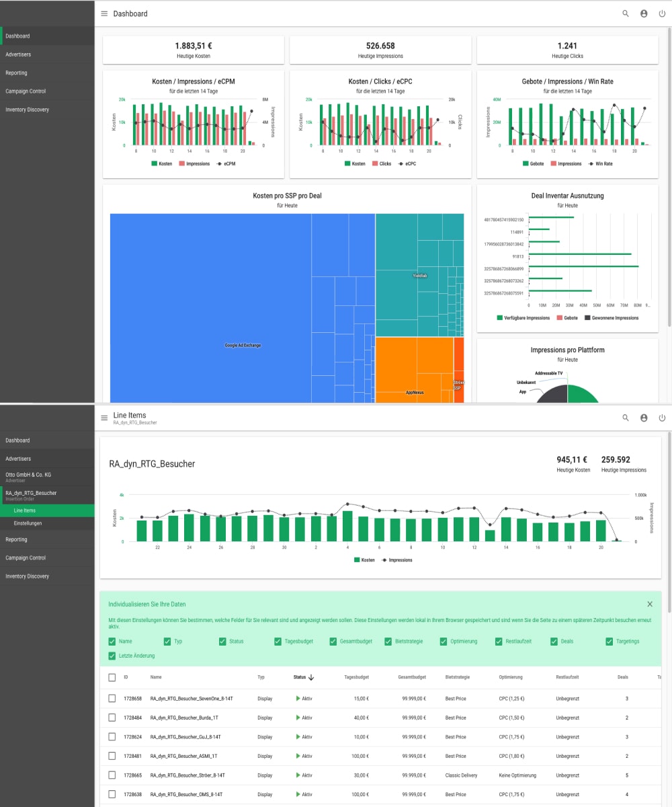Select the highlighted Line Items sidebar entry
The image size is (672, 807).
25,511
